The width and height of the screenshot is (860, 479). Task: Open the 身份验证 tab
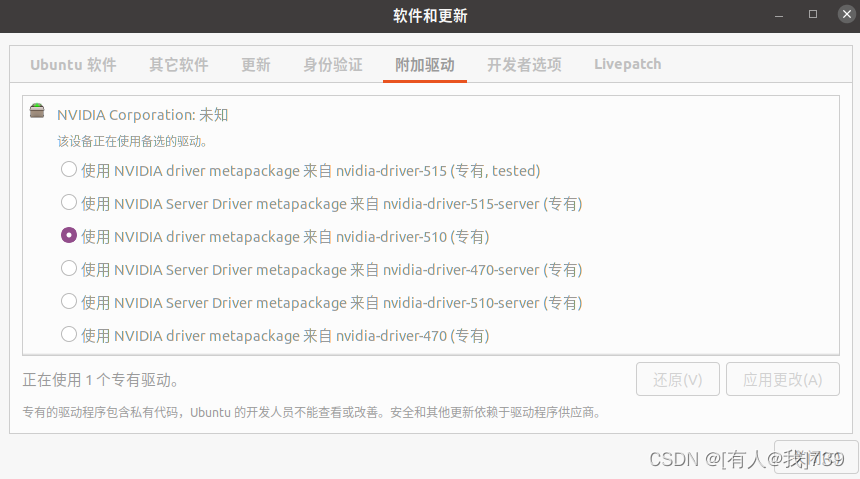(x=333, y=65)
